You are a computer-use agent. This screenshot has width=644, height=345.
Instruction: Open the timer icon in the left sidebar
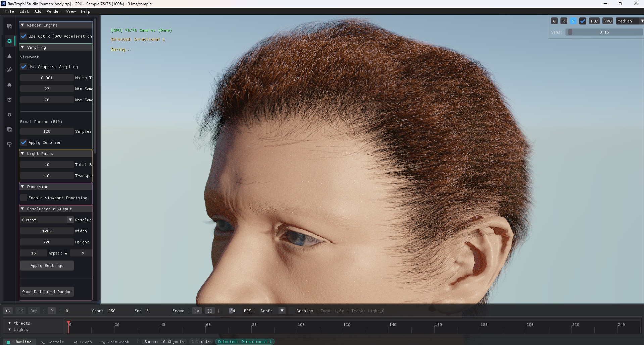click(9, 100)
